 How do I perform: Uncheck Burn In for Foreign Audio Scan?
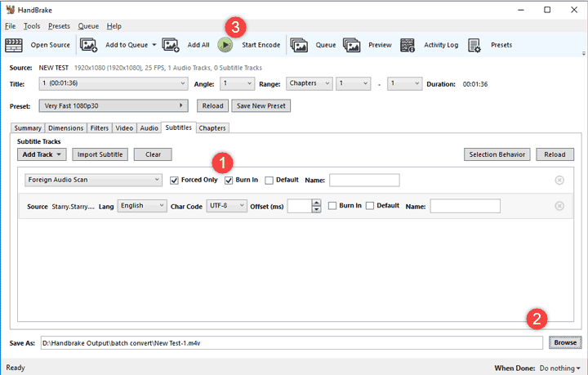229,181
